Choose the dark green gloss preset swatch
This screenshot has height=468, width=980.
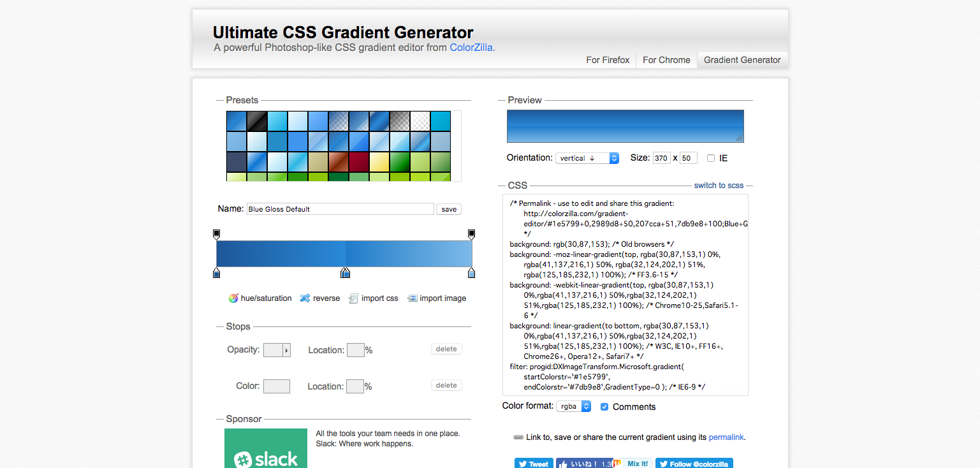[400, 162]
